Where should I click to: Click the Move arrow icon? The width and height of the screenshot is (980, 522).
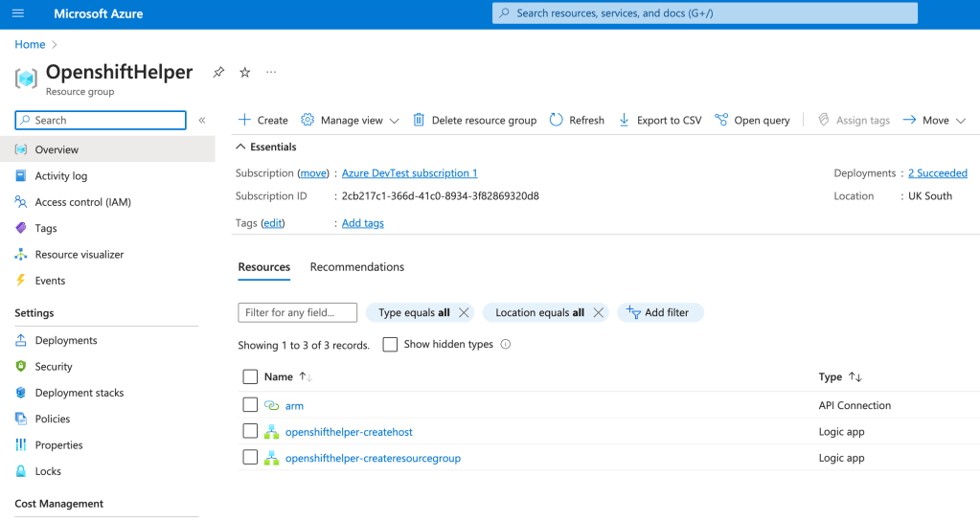(x=909, y=120)
